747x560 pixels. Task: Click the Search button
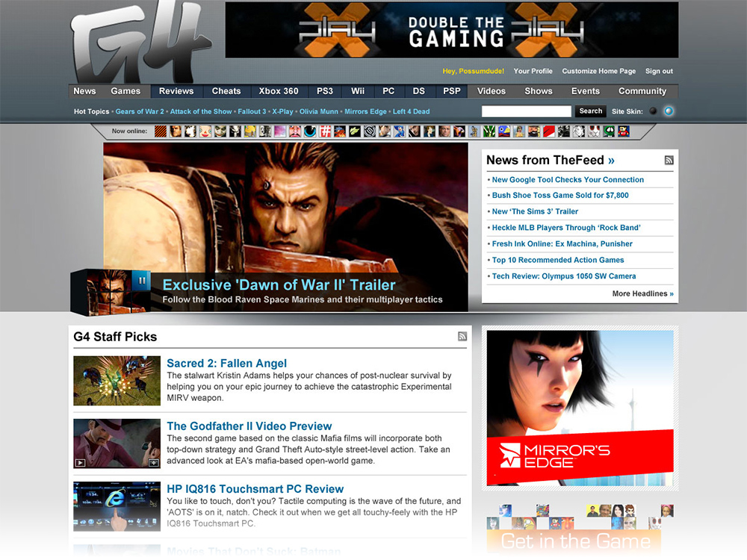pyautogui.click(x=591, y=111)
